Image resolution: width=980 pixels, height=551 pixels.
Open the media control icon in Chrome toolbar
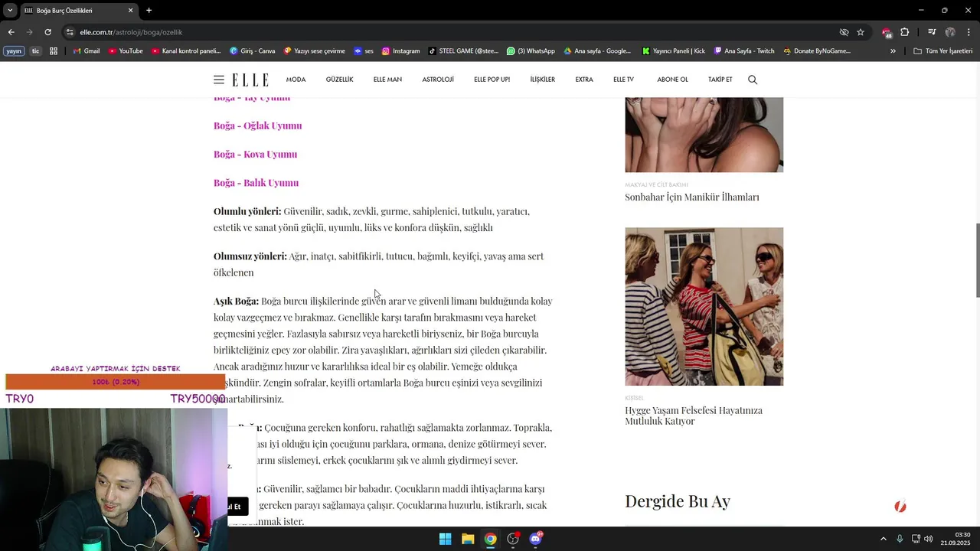click(x=932, y=32)
